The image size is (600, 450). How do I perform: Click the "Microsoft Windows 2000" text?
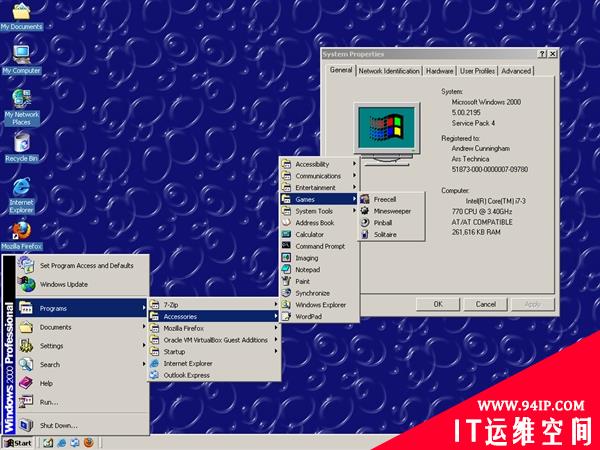click(x=486, y=102)
